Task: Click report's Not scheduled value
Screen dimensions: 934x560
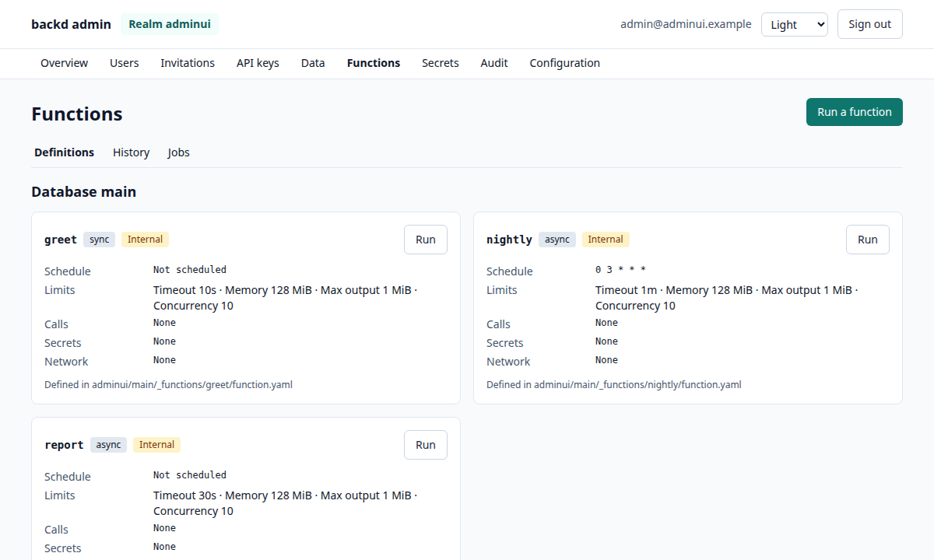Action: tap(190, 475)
